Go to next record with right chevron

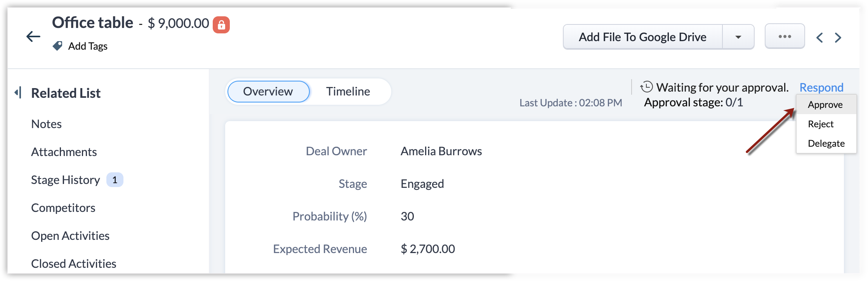(838, 38)
